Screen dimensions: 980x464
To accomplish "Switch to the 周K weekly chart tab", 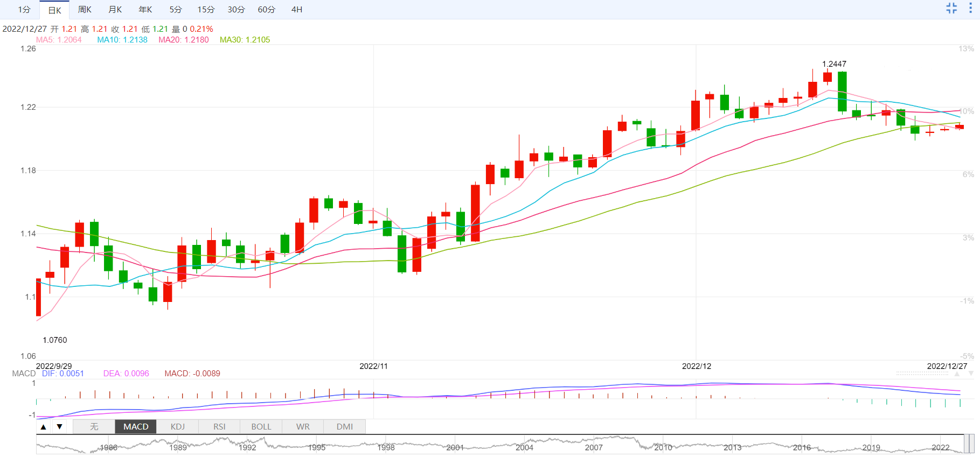I will (x=85, y=10).
